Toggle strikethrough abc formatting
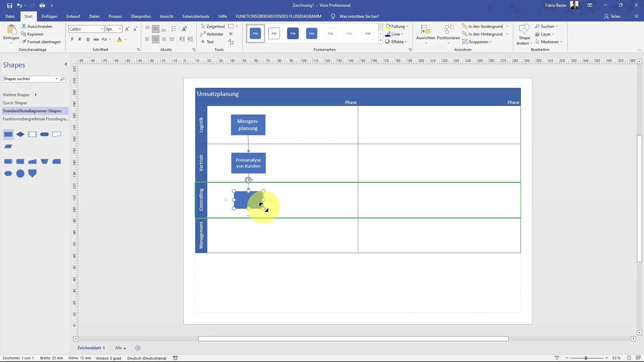Viewport: 644px width, 362px height. 96,39
